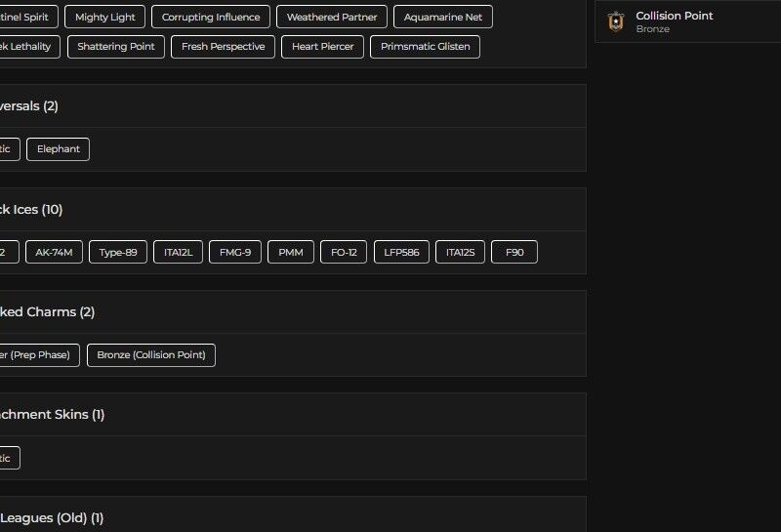Click the Heart Piercer tag

pos(323,46)
